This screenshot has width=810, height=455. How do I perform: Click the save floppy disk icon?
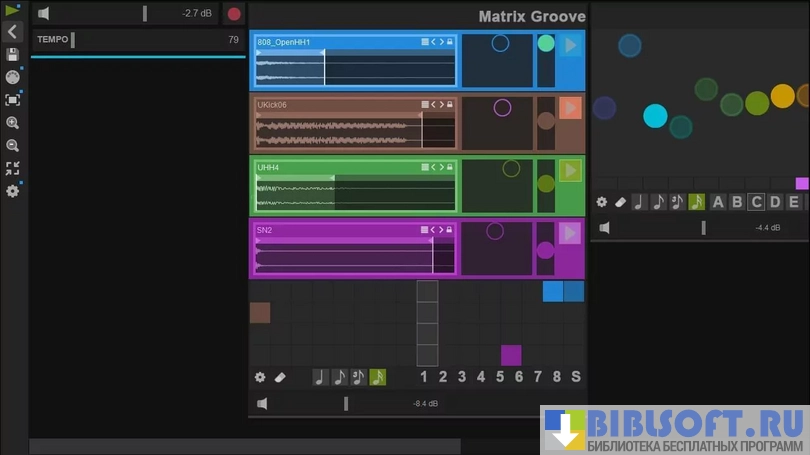[12, 55]
